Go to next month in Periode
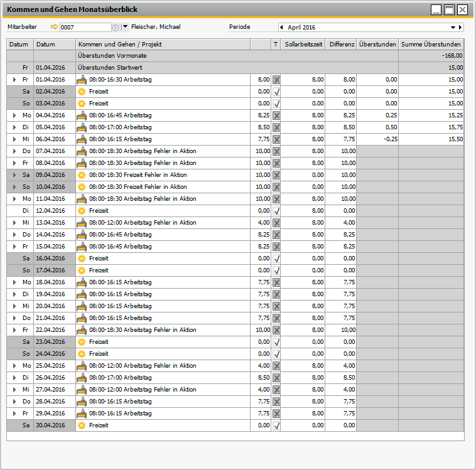The width and height of the screenshot is (476, 470). 460,28
